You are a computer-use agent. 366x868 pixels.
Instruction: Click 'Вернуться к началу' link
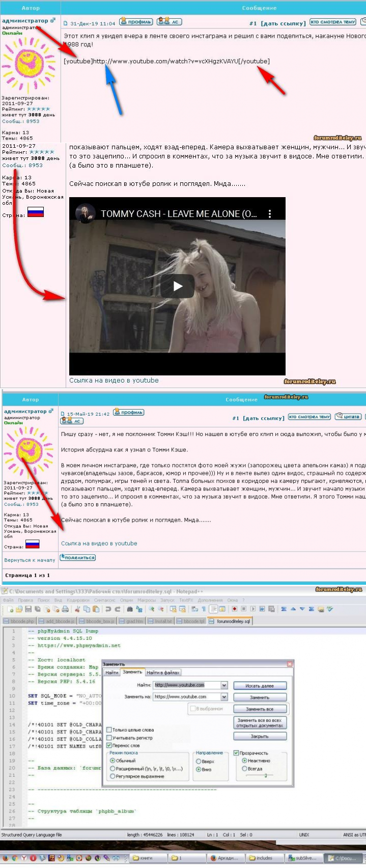click(30, 560)
